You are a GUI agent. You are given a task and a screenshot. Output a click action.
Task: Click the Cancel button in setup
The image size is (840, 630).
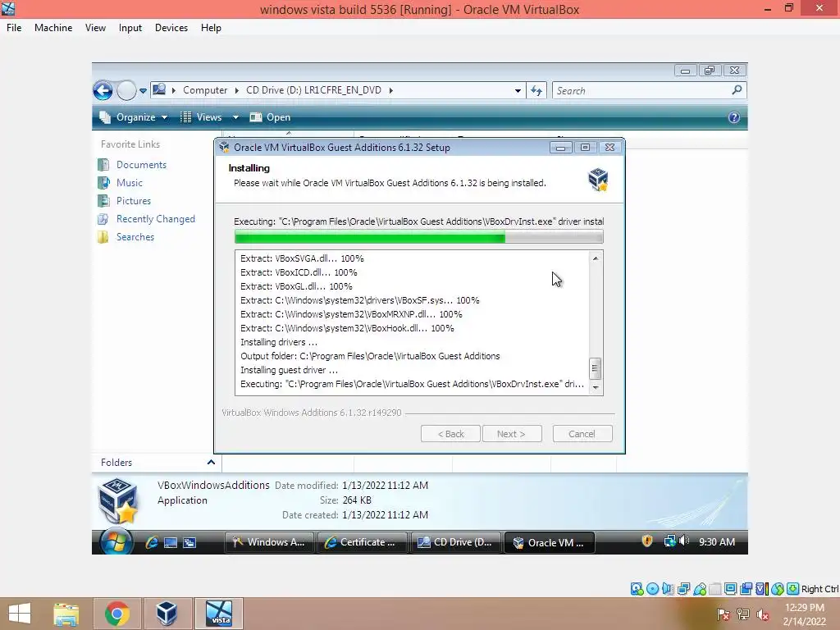pos(582,434)
